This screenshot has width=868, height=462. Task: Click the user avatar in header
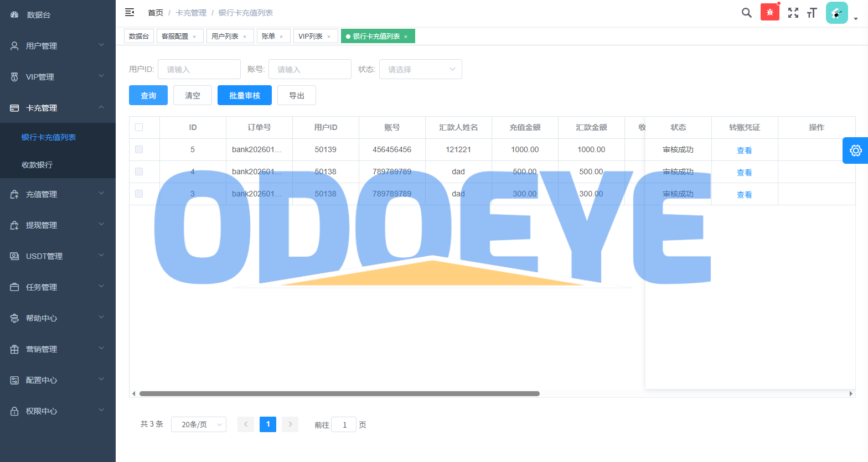(836, 13)
